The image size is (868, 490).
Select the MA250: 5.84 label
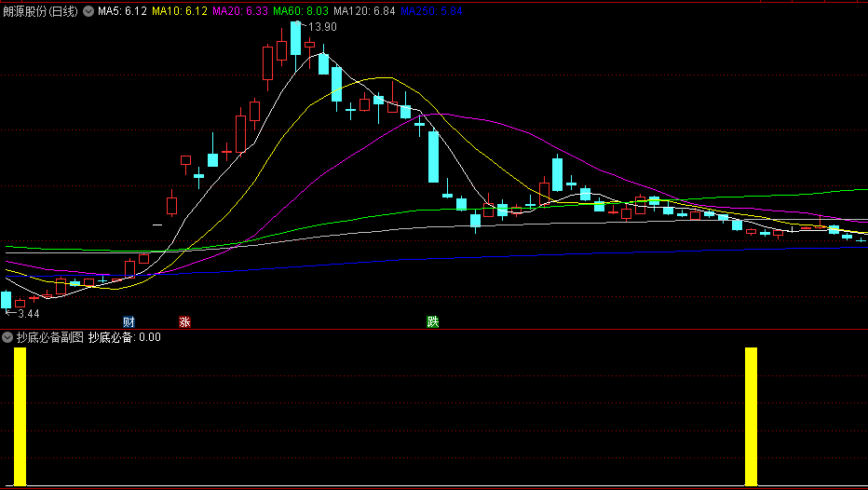pyautogui.click(x=431, y=11)
